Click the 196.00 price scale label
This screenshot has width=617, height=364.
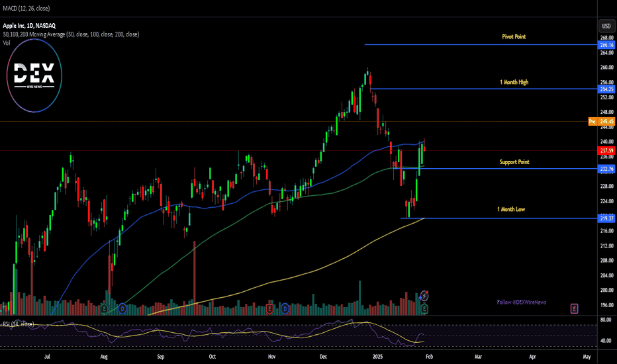(607, 305)
